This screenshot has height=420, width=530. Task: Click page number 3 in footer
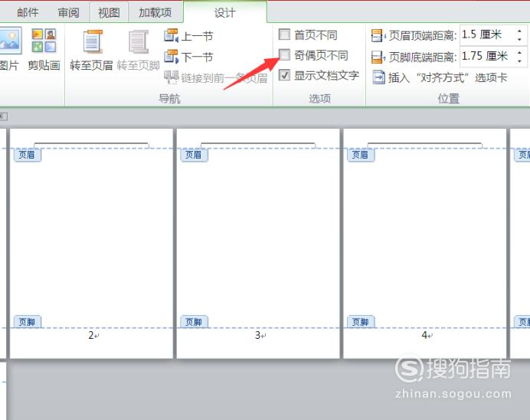[x=257, y=335]
